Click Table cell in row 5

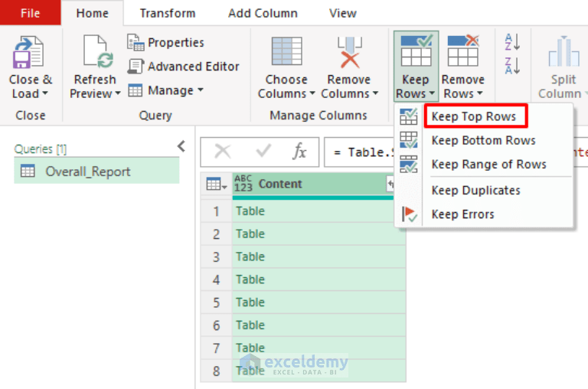coord(318,302)
